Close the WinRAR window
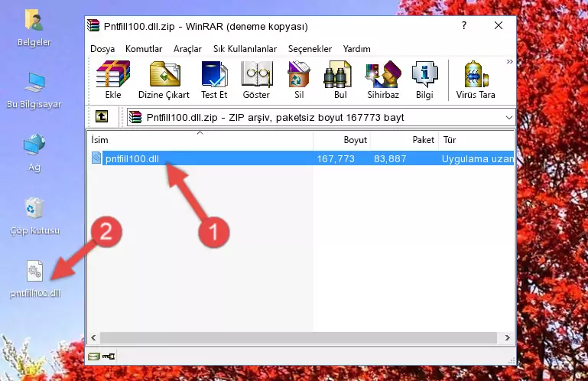Image resolution: width=588 pixels, height=381 pixels. tap(499, 25)
